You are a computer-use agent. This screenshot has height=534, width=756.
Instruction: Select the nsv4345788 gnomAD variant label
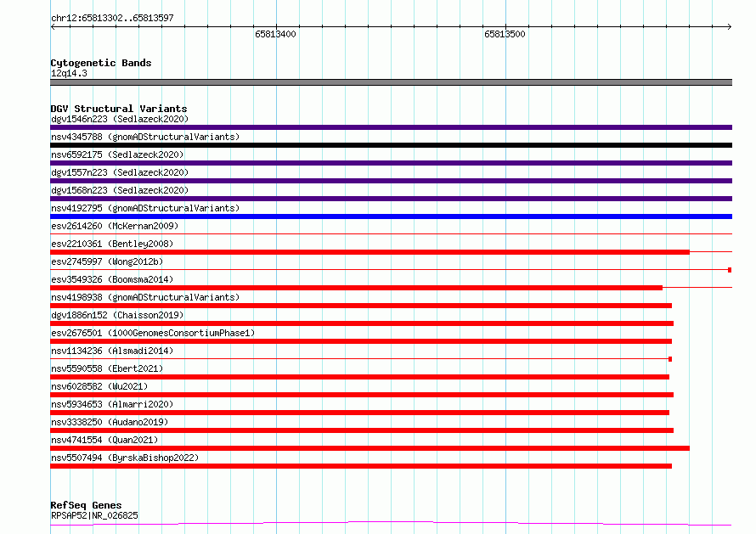point(145,137)
